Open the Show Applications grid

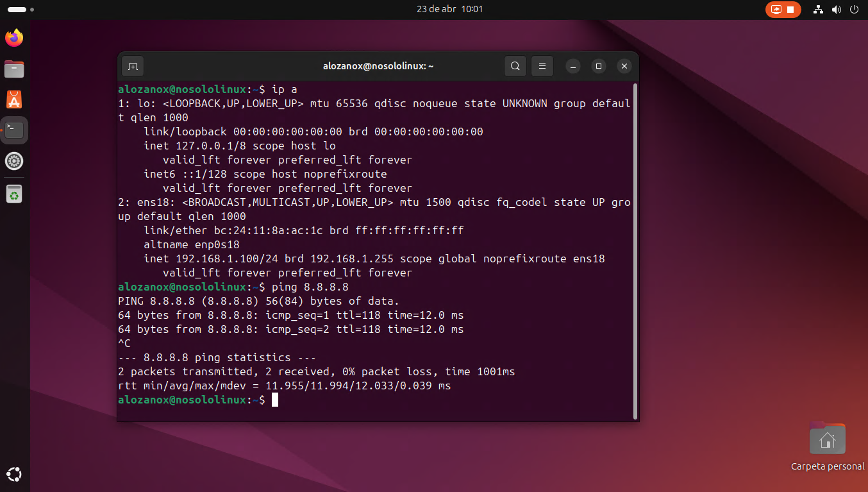point(14,474)
